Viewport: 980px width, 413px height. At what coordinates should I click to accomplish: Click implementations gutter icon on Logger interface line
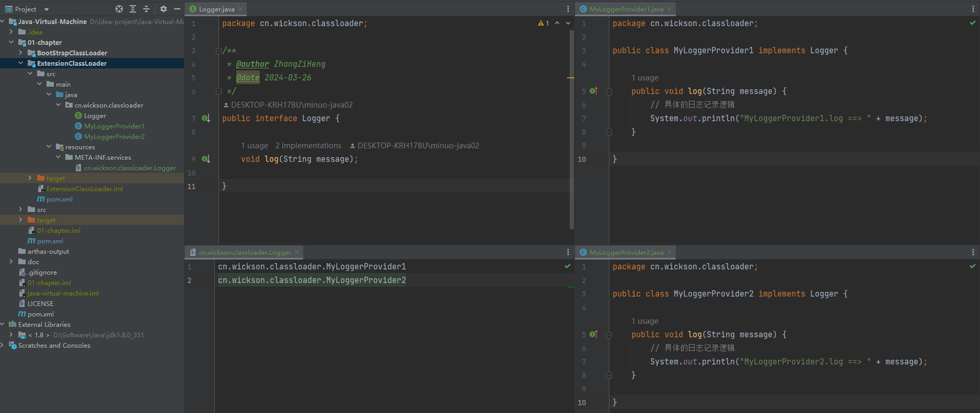coord(206,119)
